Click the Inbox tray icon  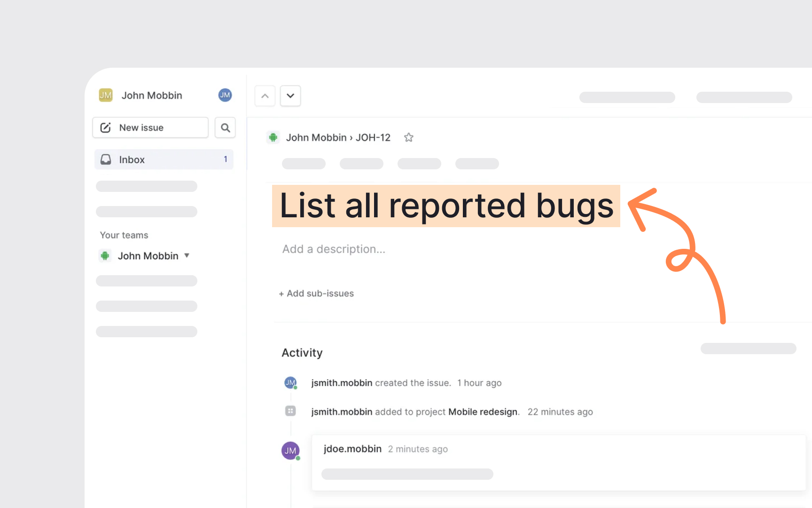click(106, 159)
